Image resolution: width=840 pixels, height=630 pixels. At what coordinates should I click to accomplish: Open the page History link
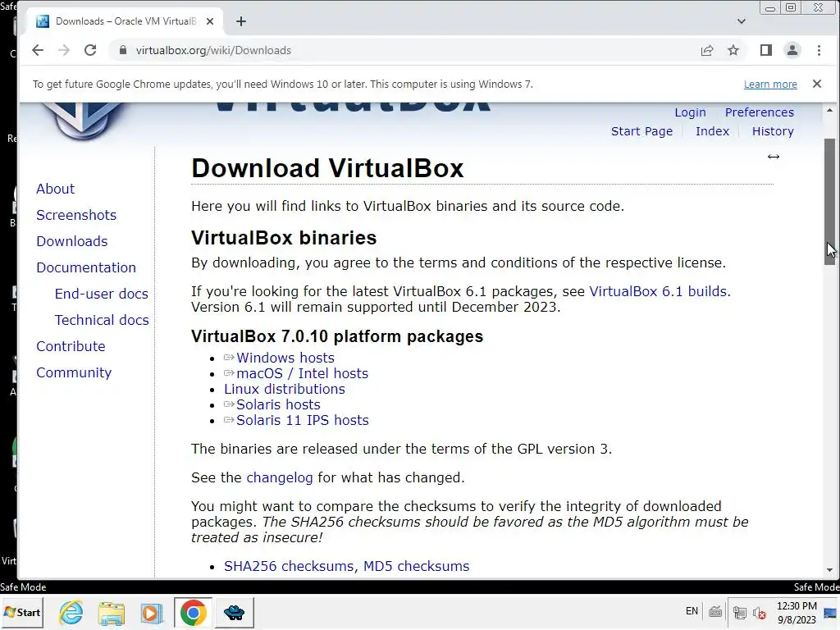pyautogui.click(x=773, y=131)
